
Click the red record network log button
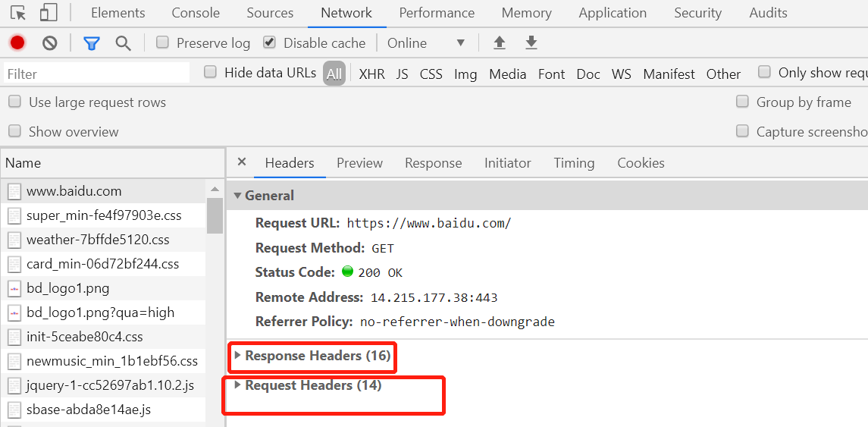[x=17, y=42]
